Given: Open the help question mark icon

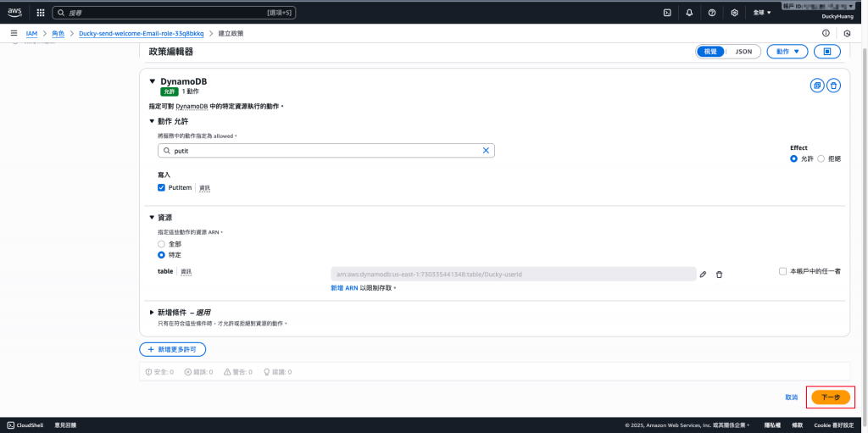Looking at the screenshot, I should coord(712,12).
